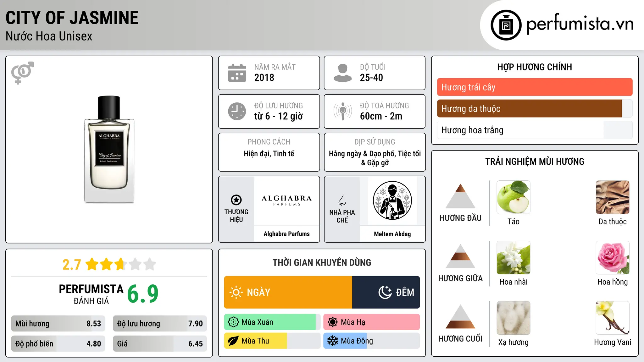Open the vanilla note image

pyautogui.click(x=613, y=318)
